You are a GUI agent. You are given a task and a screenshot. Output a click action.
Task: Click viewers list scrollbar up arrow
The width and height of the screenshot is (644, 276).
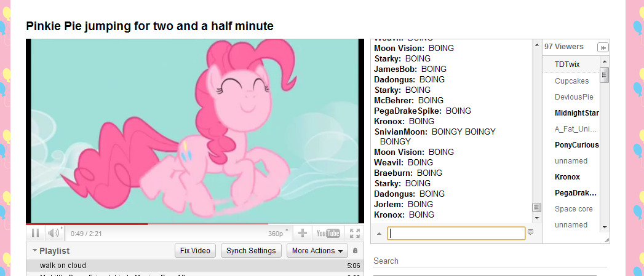604,61
